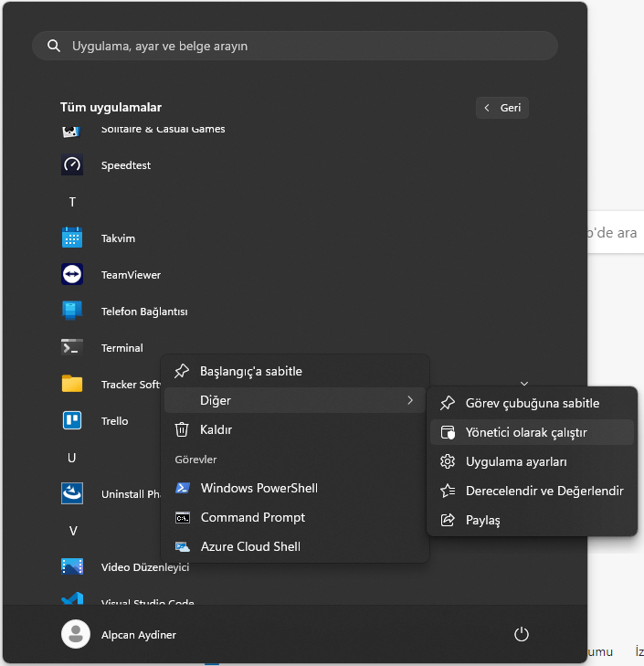This screenshot has height=666, width=644.
Task: Select Görev çubuğuna sabitle
Action: pos(532,403)
